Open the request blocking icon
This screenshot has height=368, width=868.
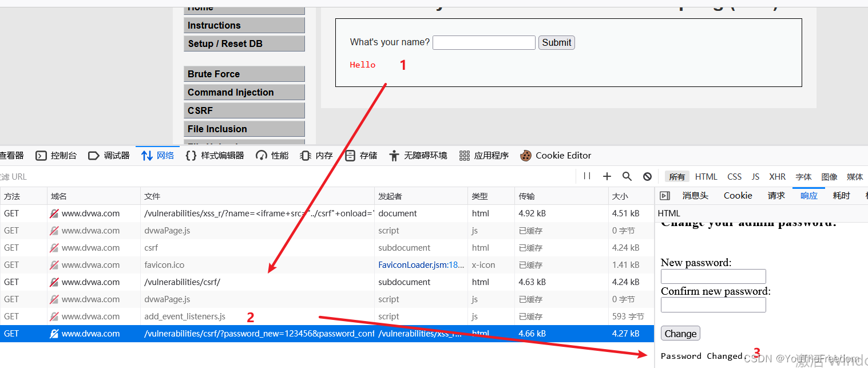tap(647, 176)
